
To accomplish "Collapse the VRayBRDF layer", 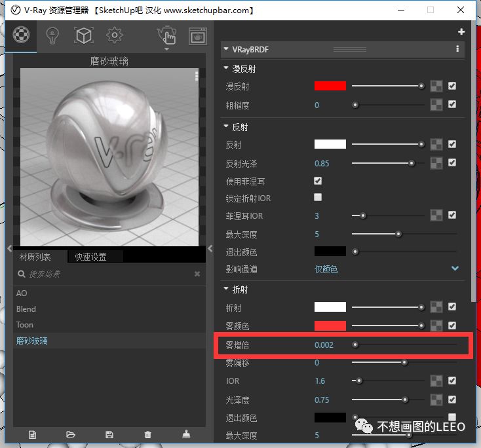I will [x=226, y=48].
